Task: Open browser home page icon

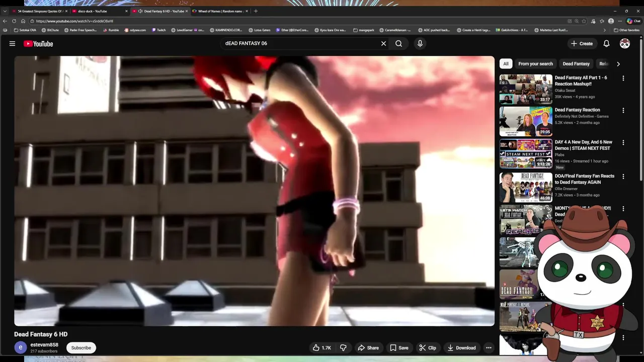Action: click(x=23, y=21)
